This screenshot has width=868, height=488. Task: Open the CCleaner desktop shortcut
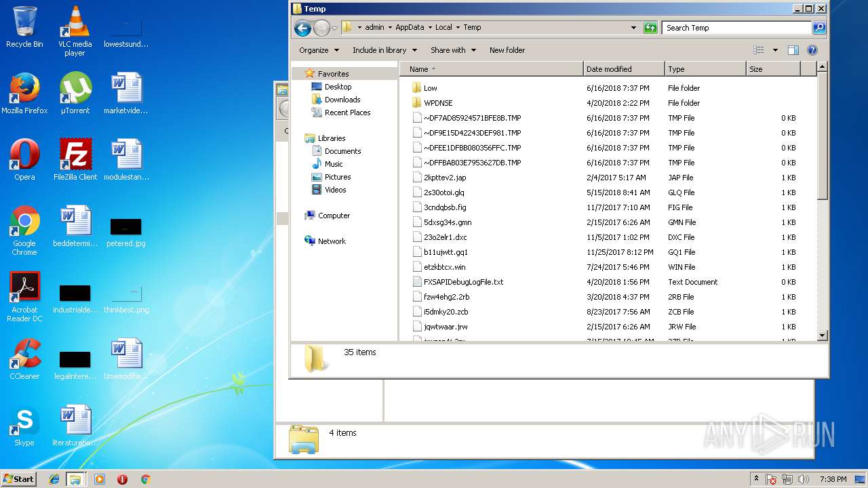coord(24,359)
